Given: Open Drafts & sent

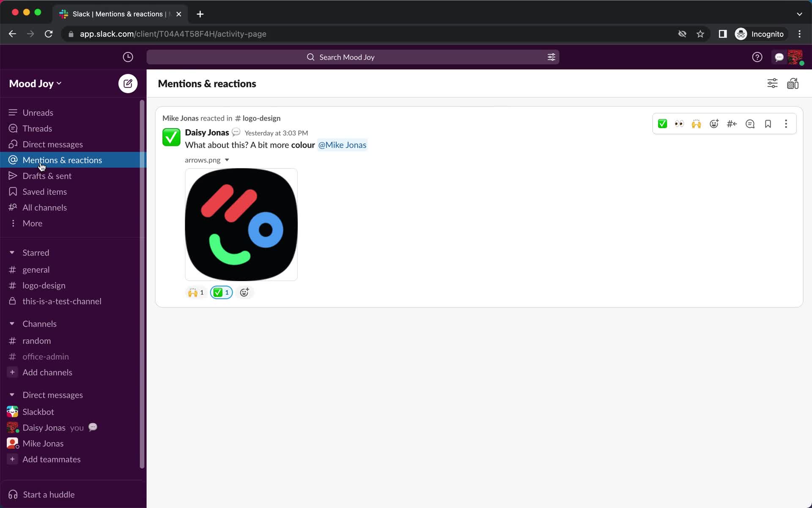Looking at the screenshot, I should click(x=47, y=176).
